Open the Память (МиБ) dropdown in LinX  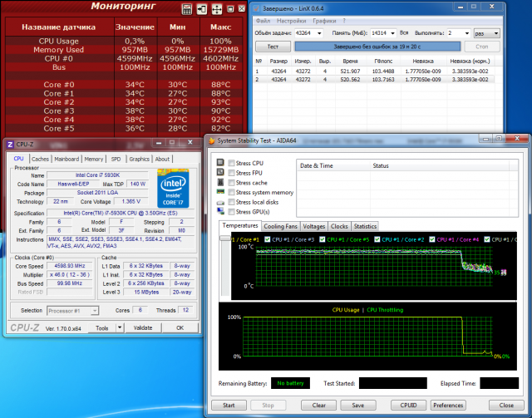pos(392,33)
